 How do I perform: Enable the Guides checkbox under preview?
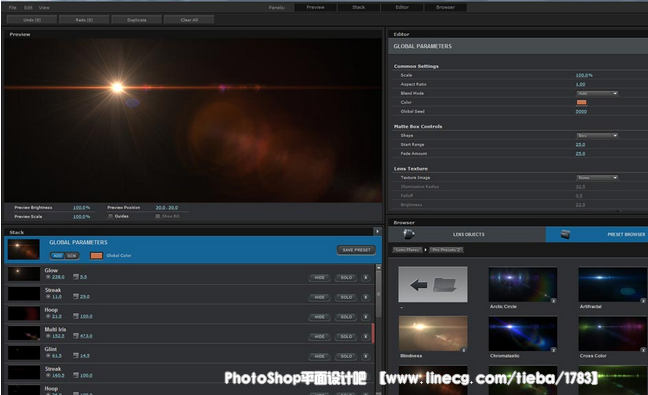coord(110,216)
